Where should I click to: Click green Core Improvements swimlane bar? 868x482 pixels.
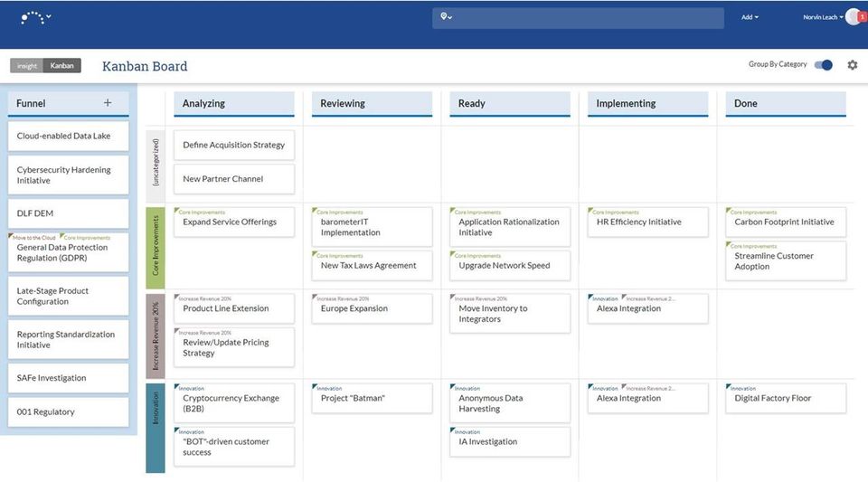pos(156,246)
